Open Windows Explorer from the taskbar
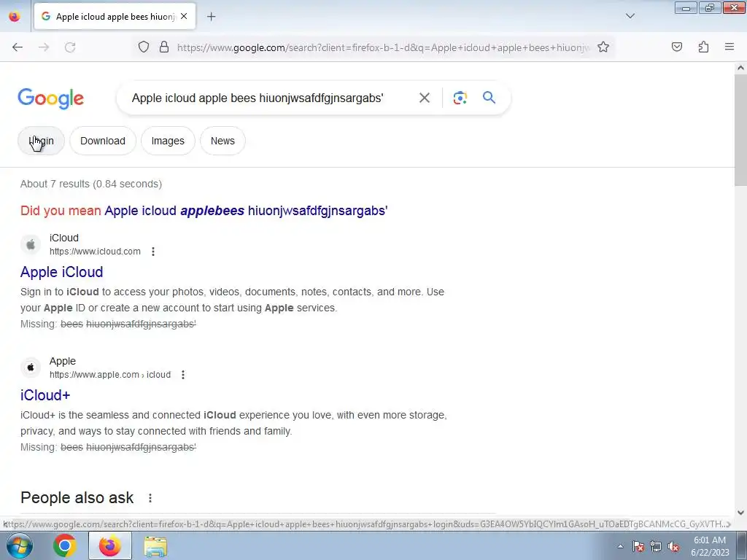This screenshot has height=560, width=747. tap(155, 546)
